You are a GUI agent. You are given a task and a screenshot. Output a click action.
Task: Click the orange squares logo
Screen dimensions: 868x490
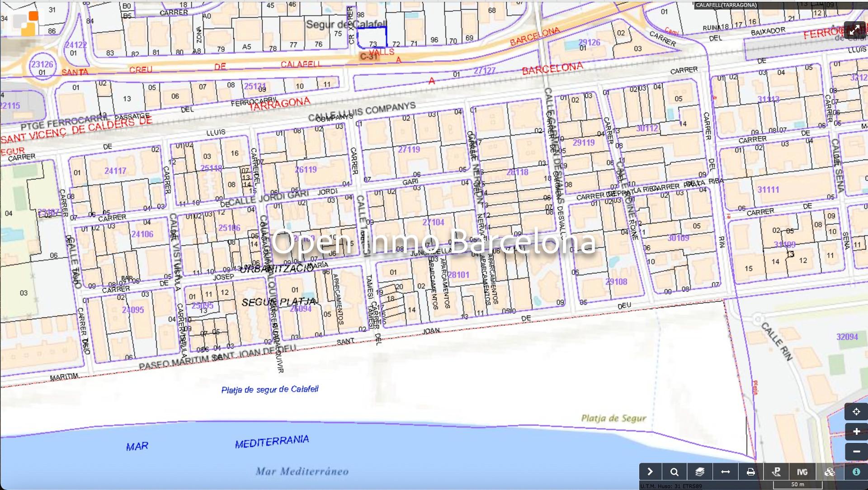[26, 24]
